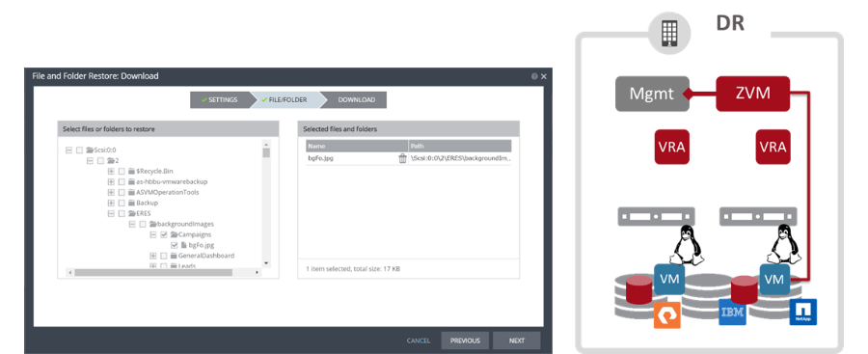Image resolution: width=868 pixels, height=354 pixels.
Task: Click the help icon in dialog title bar
Action: [534, 76]
